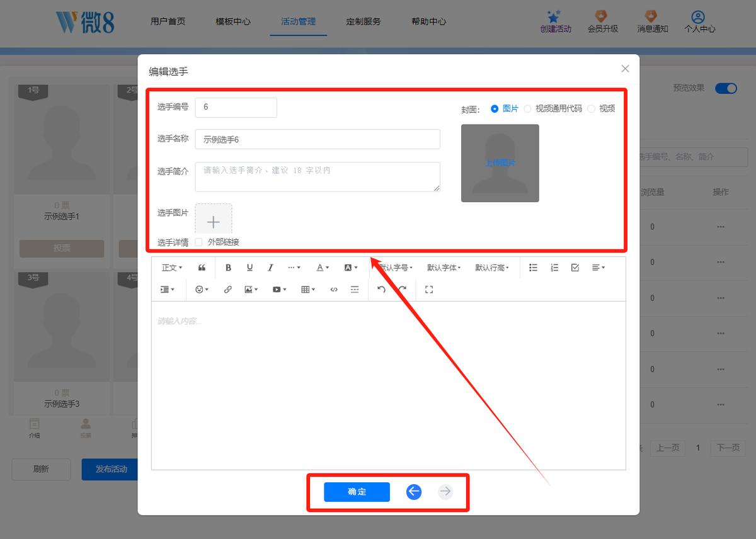The image size is (756, 539).
Task: Select the 视频通用代码 cover option
Action: tap(553, 108)
